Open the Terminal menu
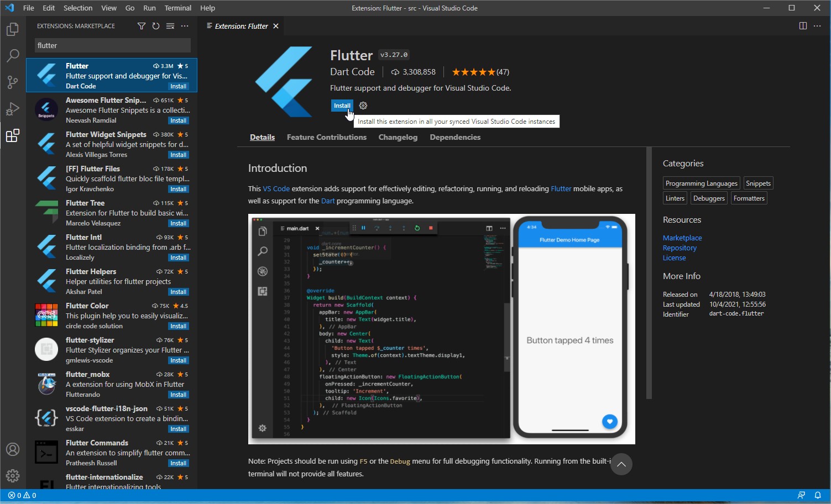Screen dimensions: 831x504 [178, 8]
